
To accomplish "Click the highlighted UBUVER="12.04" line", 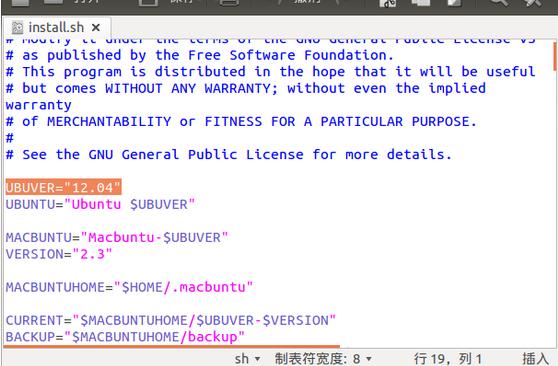I will [63, 187].
